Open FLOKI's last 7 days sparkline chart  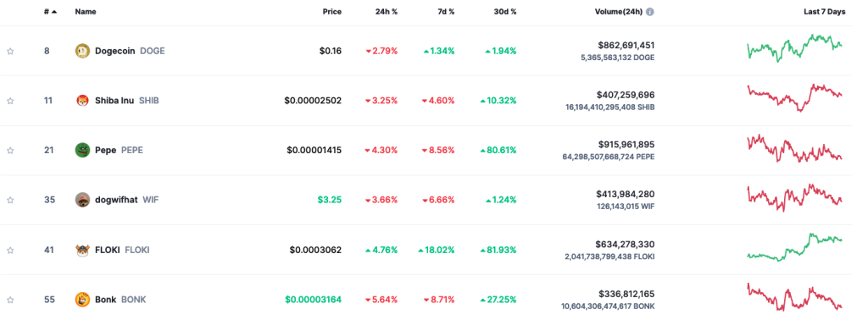(795, 246)
